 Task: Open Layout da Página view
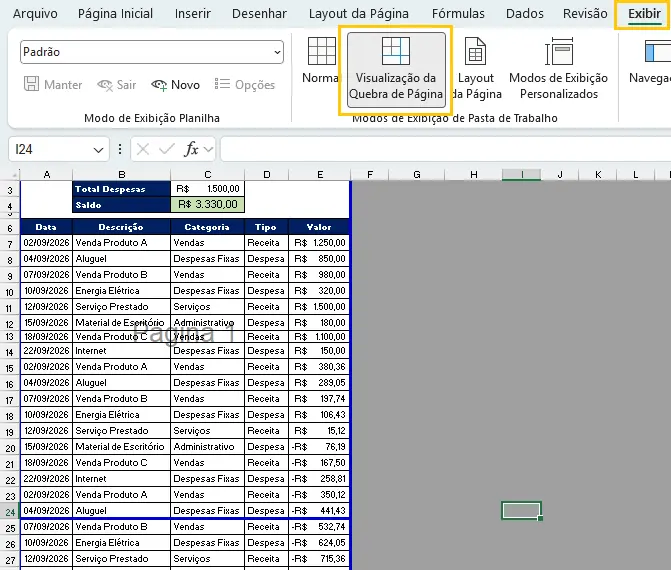click(476, 69)
